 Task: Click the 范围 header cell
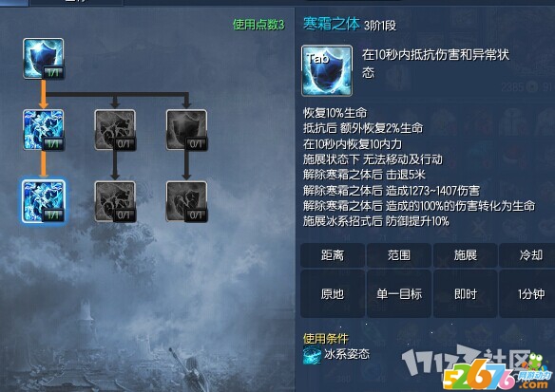pos(399,255)
